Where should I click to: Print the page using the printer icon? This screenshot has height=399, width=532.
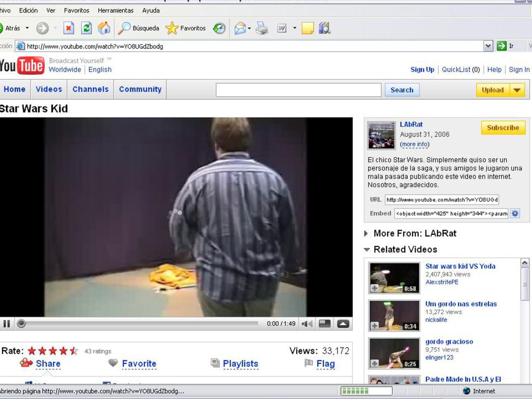click(x=262, y=28)
